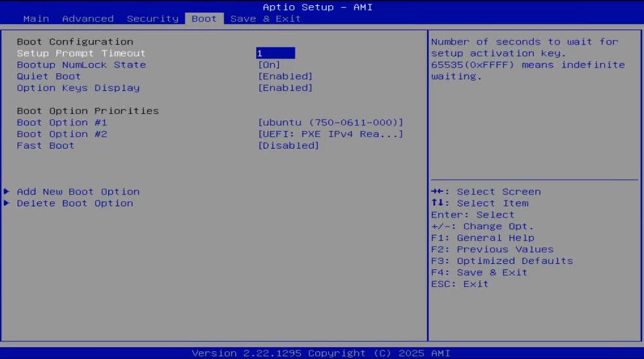
Task: Click the Setup Prompt Timeout value field
Action: tap(275, 53)
